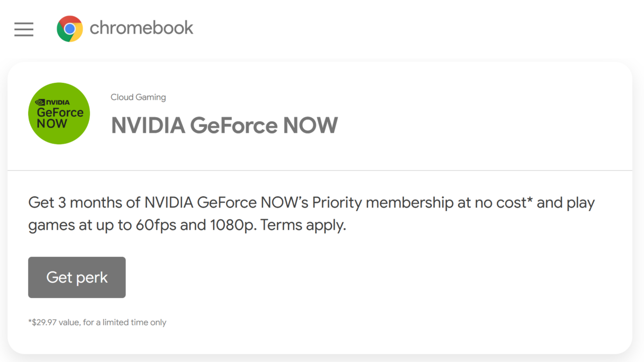The width and height of the screenshot is (644, 362).
Task: Click the divider line below the heading
Action: 320,170
